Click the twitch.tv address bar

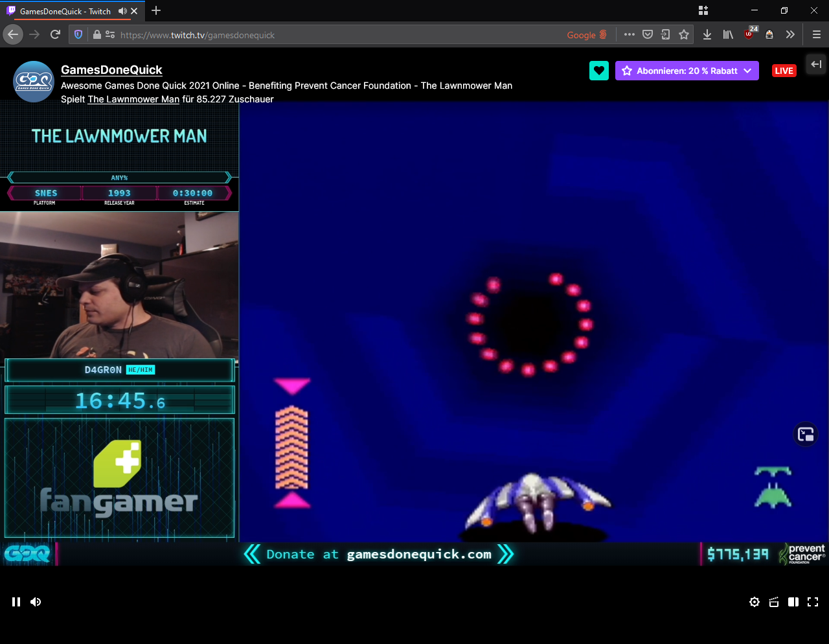[324, 35]
